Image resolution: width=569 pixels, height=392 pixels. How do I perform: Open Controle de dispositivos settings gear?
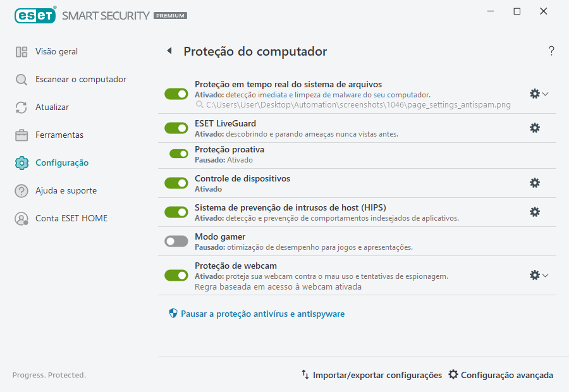(535, 183)
